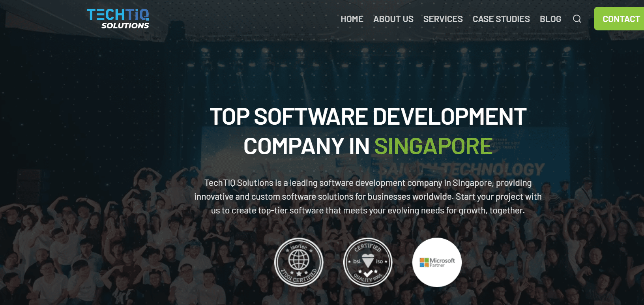Open the search magnifier icon
The width and height of the screenshot is (644, 305).
(577, 19)
